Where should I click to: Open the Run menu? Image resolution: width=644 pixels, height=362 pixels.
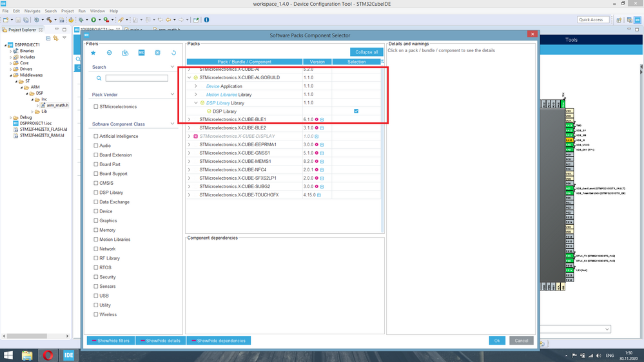click(x=82, y=11)
